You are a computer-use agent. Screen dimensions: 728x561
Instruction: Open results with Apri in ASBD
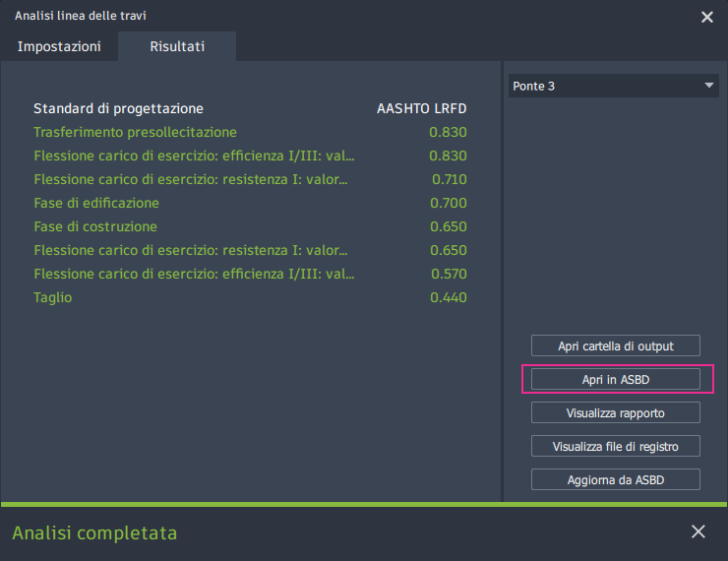click(615, 379)
